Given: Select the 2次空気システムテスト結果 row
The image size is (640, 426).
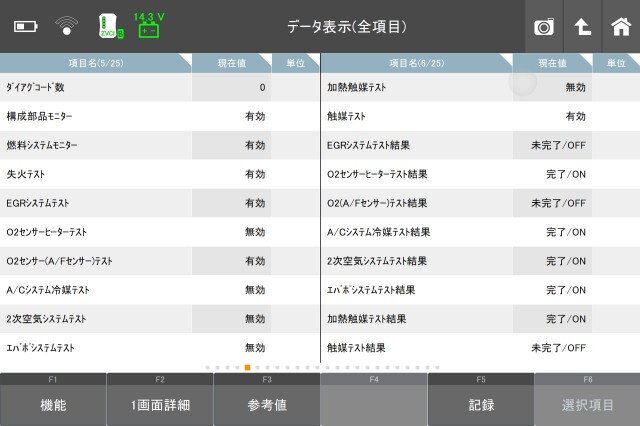Looking at the screenshot, I should point(481,261).
